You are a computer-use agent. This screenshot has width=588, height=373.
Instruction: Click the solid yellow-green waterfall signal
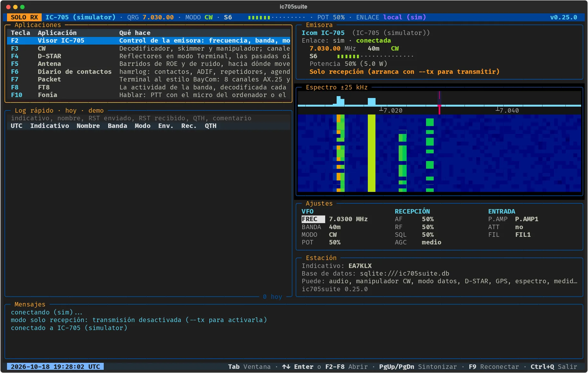tap(372, 153)
